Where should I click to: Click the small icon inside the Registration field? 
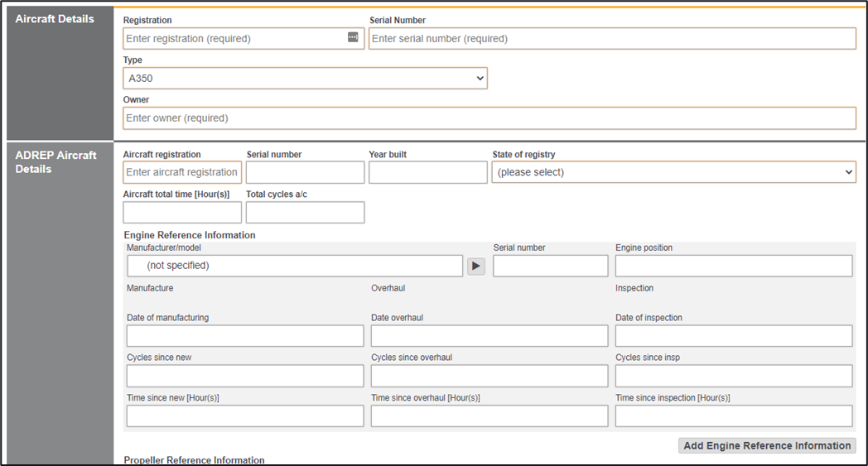coord(353,37)
